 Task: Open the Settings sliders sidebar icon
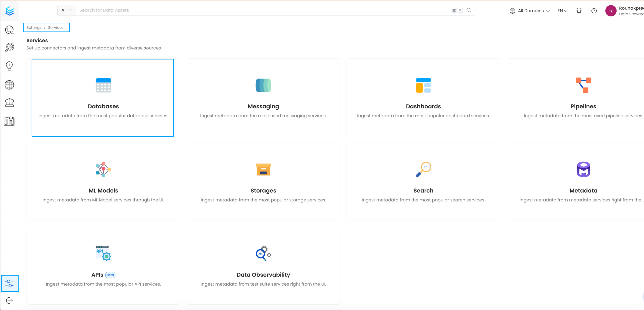(x=10, y=283)
